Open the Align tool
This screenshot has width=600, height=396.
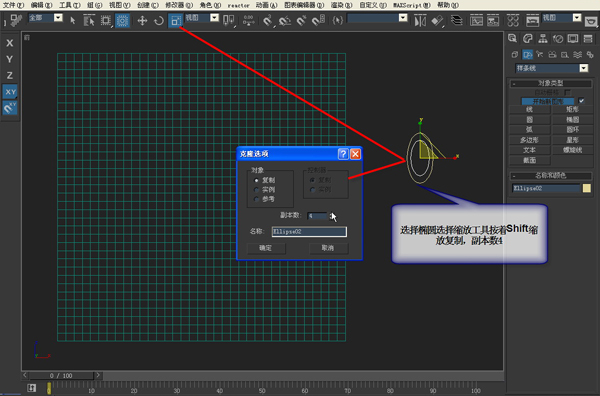[x=437, y=20]
